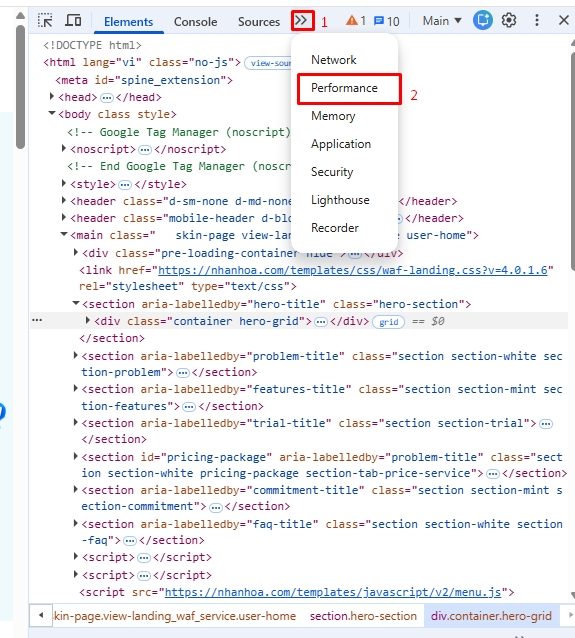Expand the pre-loading-container div node
Viewport: 575px width, 638px height.
[76, 252]
